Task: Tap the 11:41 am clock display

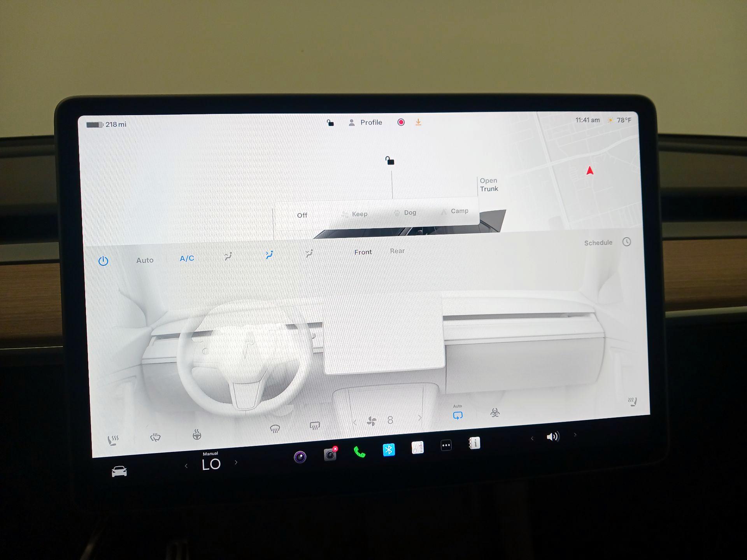Action: coord(587,120)
